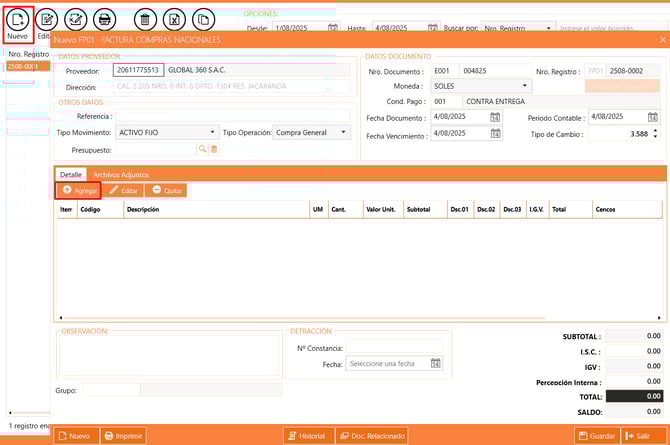Viewport: 670px width, 445px height.
Task: Open the Desde date calendar icon
Action: (332, 28)
